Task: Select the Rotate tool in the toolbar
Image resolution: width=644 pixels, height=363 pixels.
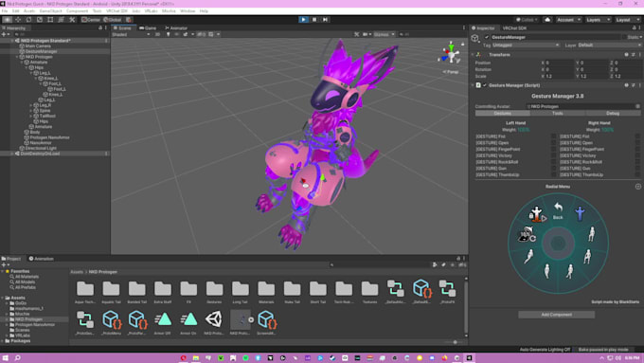Action: tap(28, 19)
